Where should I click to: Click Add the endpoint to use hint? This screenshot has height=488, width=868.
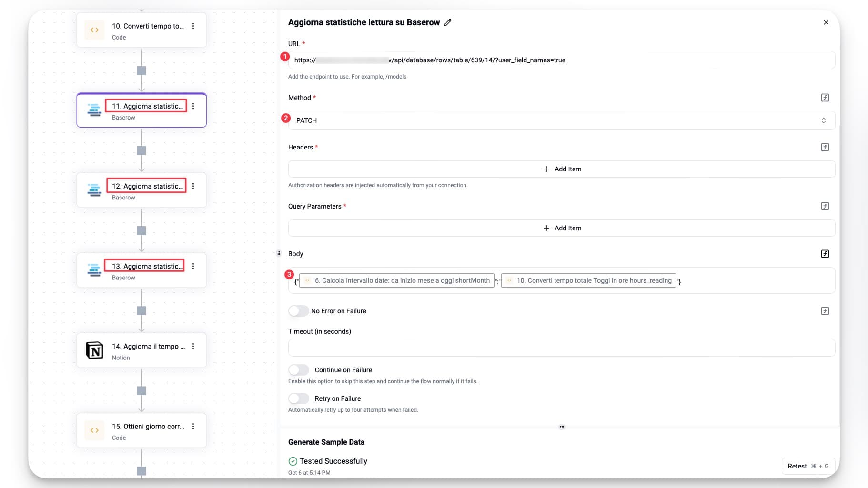tap(347, 77)
